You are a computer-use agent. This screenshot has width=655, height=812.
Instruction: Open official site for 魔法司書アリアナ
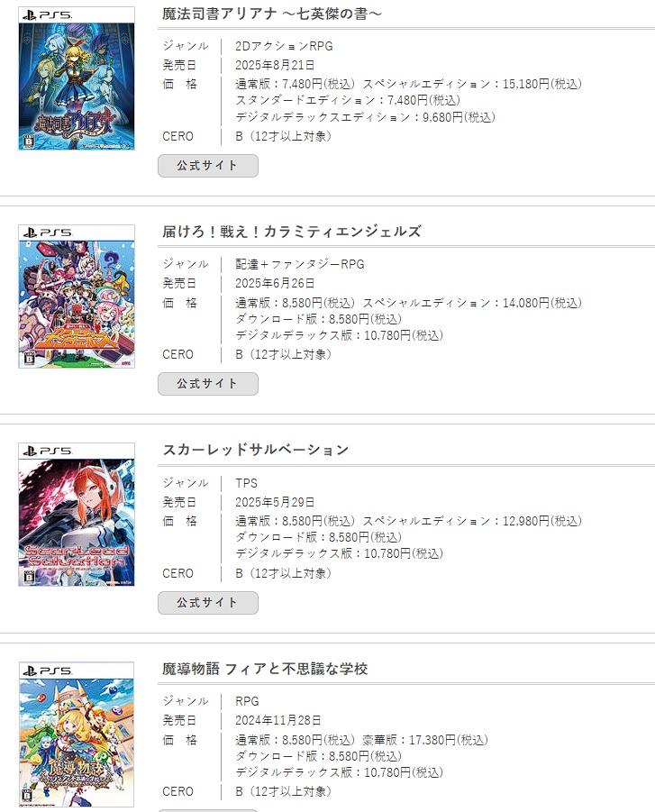tap(207, 166)
